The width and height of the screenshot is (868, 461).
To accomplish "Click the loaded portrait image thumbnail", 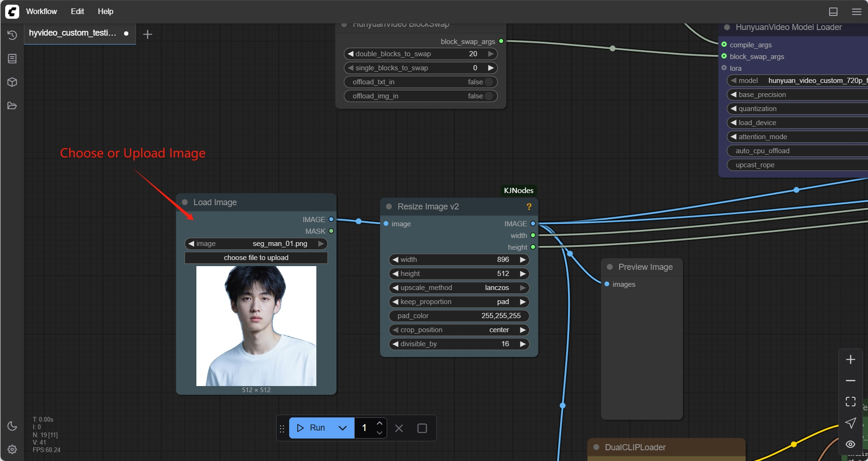I will pyautogui.click(x=256, y=326).
